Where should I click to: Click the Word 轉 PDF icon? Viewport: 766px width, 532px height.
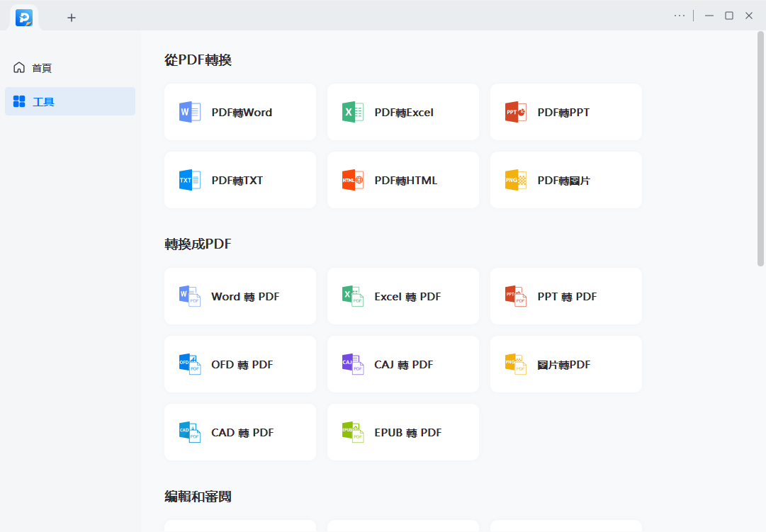189,296
